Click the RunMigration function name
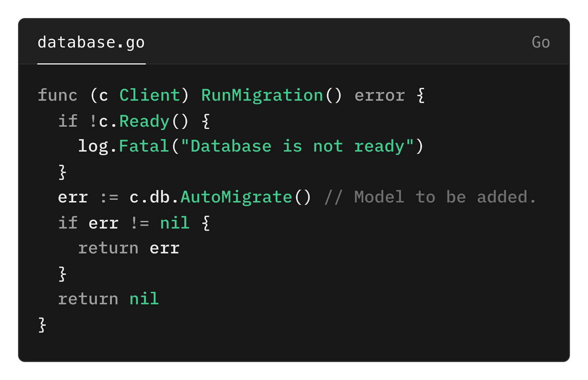This screenshot has height=380, width=588. tap(262, 96)
